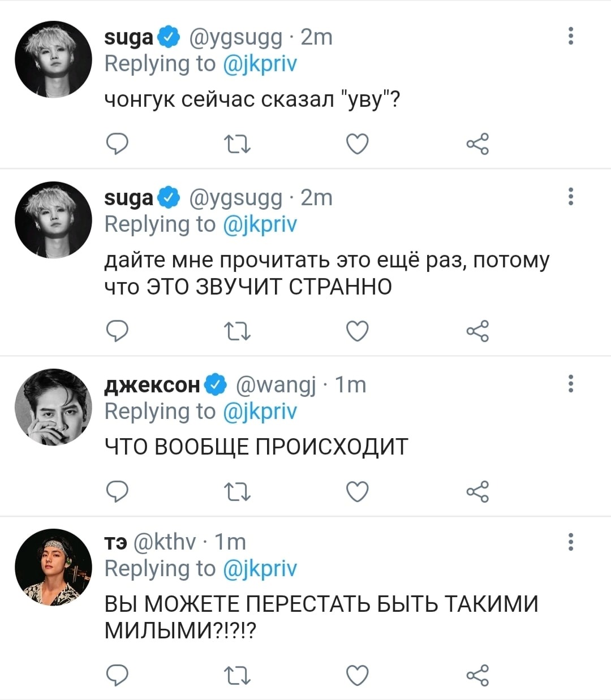Like джексон's ЧТО ВООБЩЕ ПРОИСХОДИТ tweet
Image resolution: width=611 pixels, height=700 pixels.
click(x=358, y=491)
